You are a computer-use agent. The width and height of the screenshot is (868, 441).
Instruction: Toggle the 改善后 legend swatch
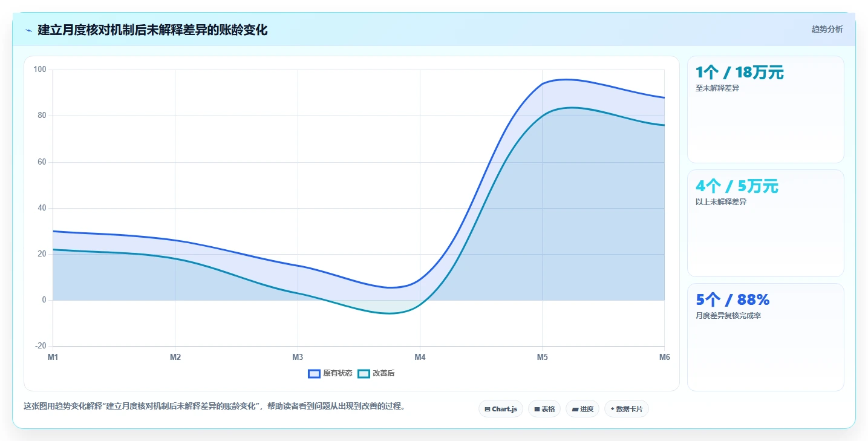pos(364,374)
